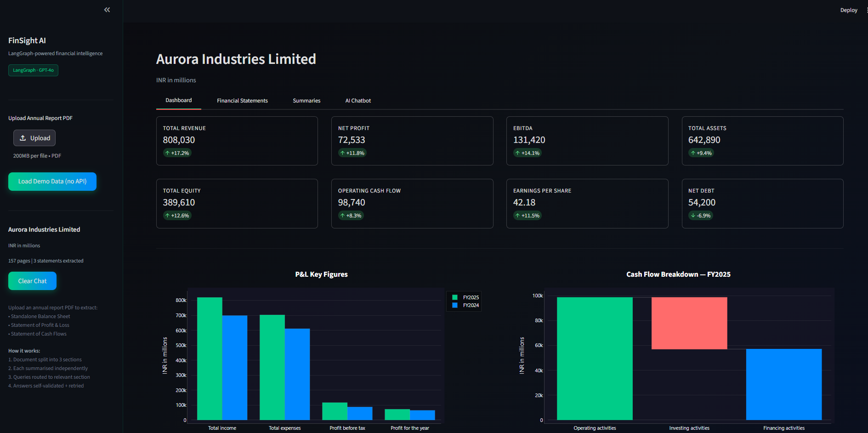Open the Summaries tab
The image size is (868, 433).
click(306, 101)
